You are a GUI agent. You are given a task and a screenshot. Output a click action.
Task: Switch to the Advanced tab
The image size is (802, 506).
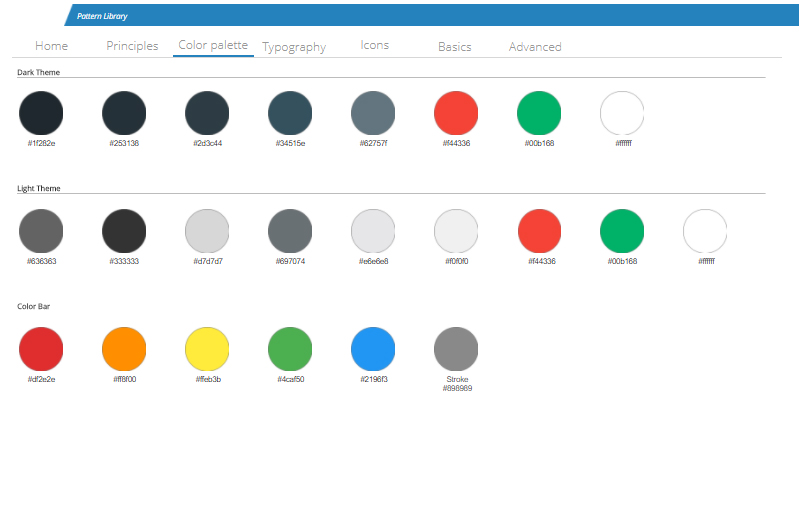(535, 47)
